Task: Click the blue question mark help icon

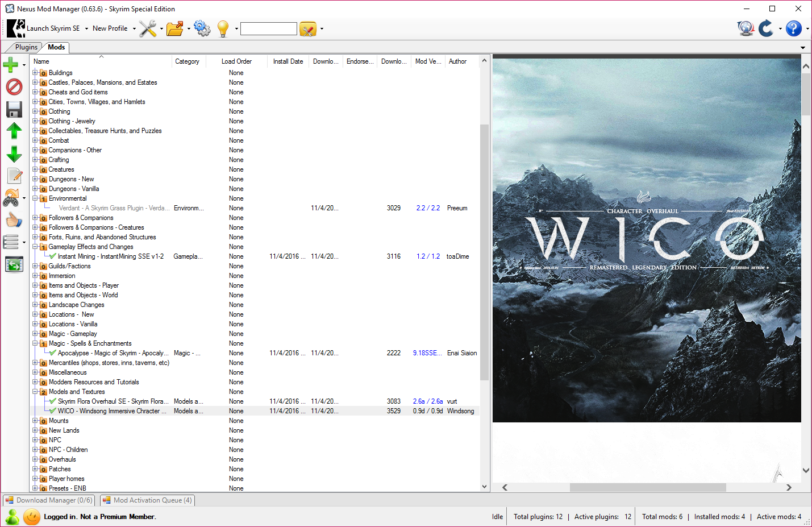Action: click(x=793, y=28)
